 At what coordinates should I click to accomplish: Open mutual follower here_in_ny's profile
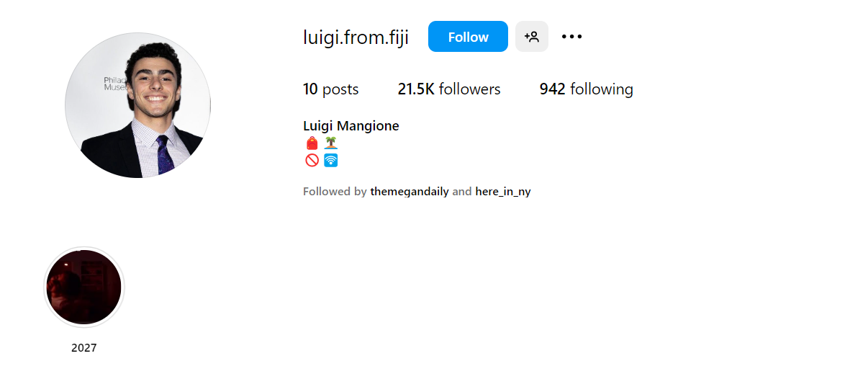pos(503,192)
